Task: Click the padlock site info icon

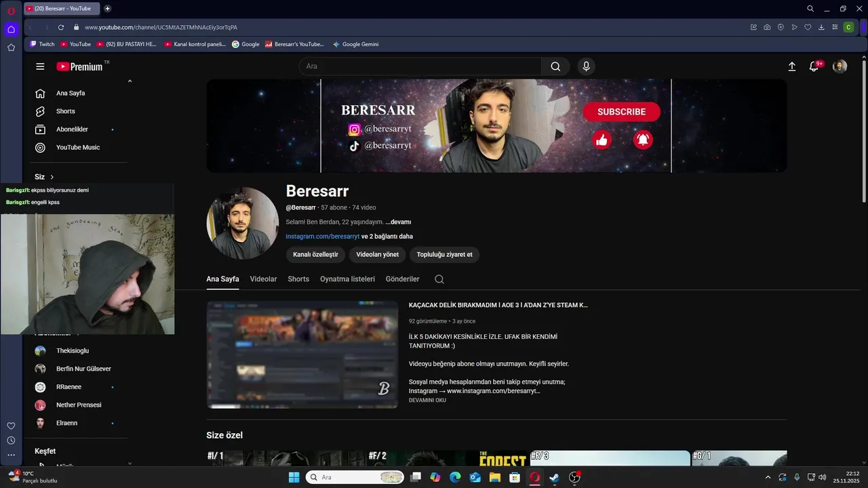Action: pyautogui.click(x=77, y=27)
